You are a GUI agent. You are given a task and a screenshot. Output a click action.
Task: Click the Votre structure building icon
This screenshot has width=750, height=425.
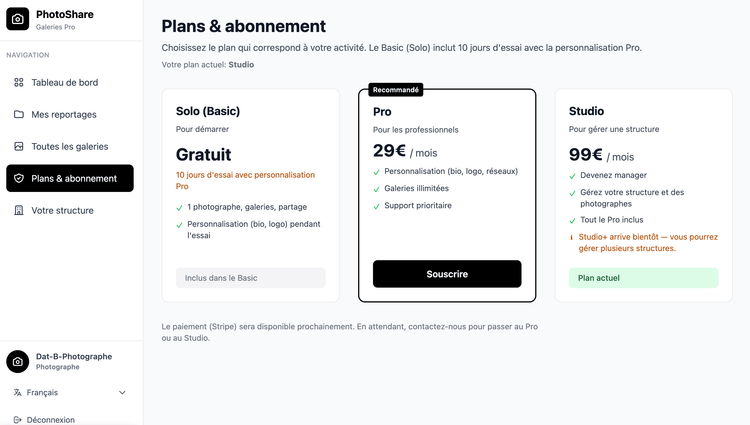(19, 210)
